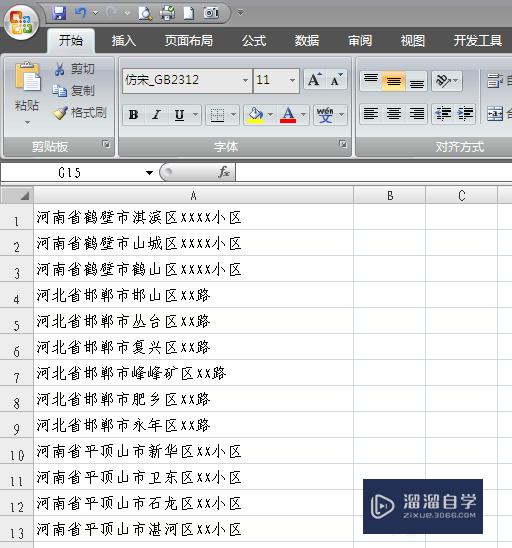Increase font size

tap(314, 80)
